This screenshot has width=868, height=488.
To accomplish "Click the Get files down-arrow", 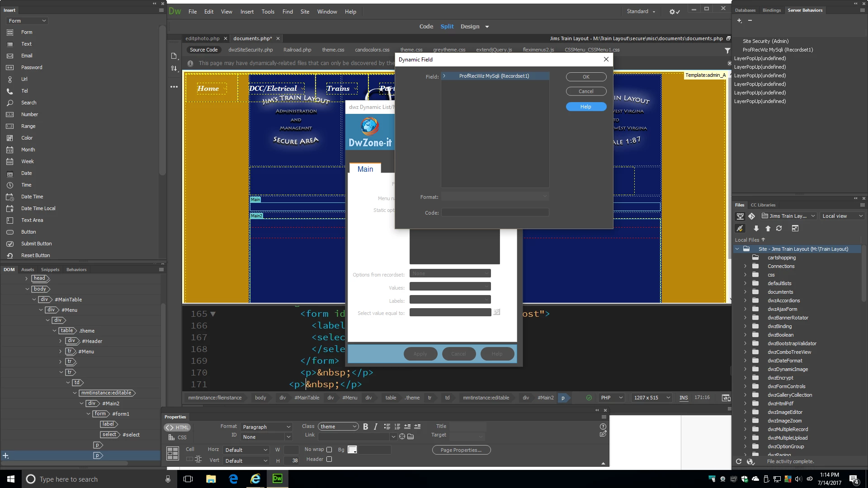I will [756, 229].
